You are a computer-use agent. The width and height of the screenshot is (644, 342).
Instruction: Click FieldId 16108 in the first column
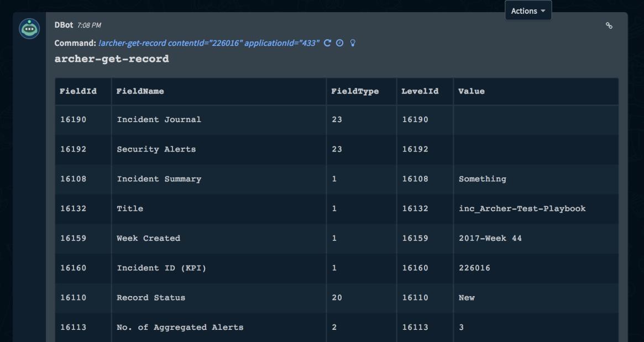click(73, 179)
